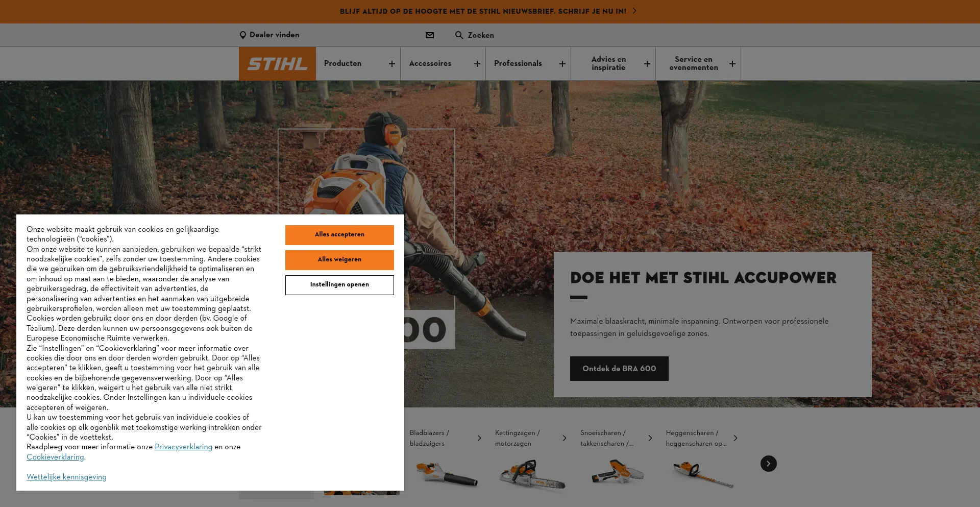Screen dimensions: 980x507
Task: Open the Wettelijke kennisgeving link
Action: (x=66, y=477)
